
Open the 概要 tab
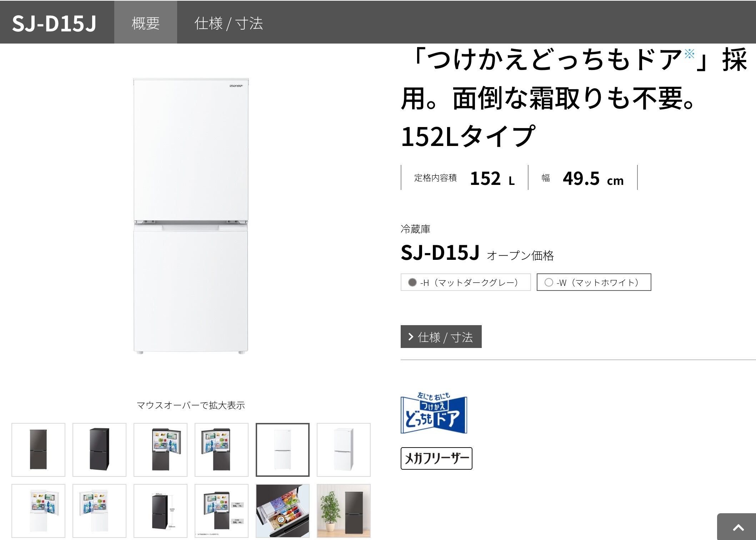click(145, 23)
